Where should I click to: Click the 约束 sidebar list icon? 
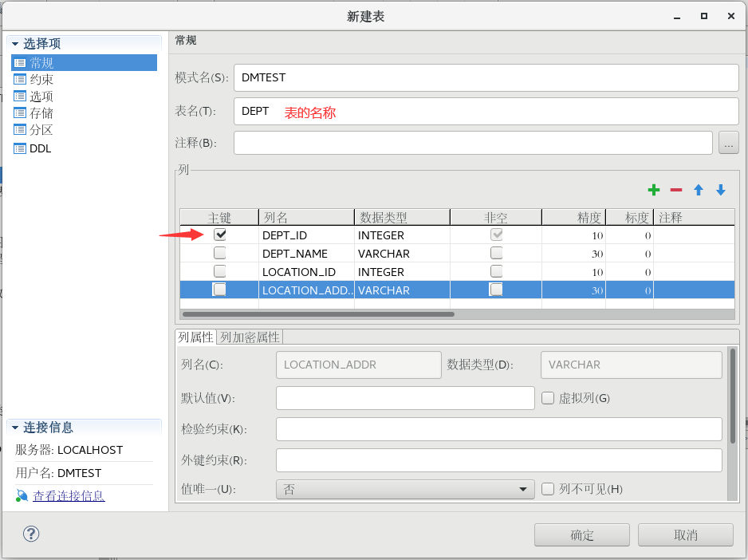(x=20, y=79)
